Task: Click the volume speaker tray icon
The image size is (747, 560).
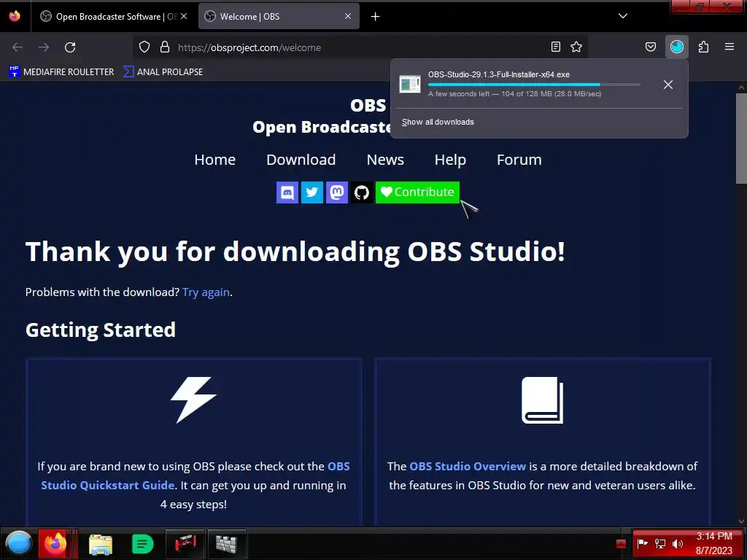Action: tap(677, 544)
